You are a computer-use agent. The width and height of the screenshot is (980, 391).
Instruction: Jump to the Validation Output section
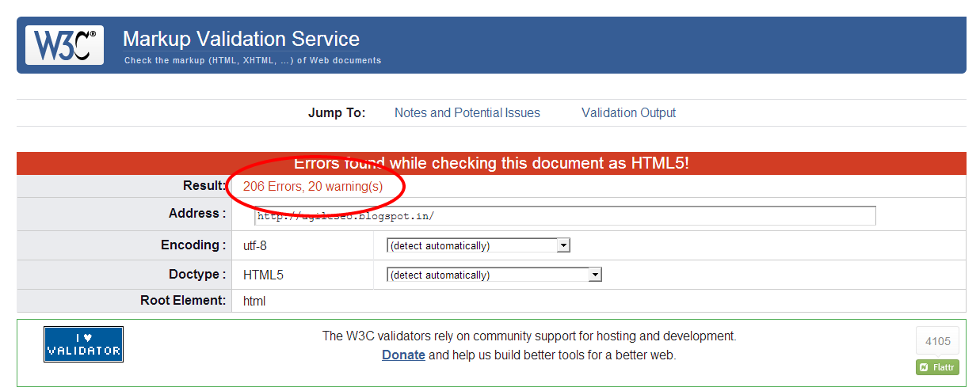(628, 113)
